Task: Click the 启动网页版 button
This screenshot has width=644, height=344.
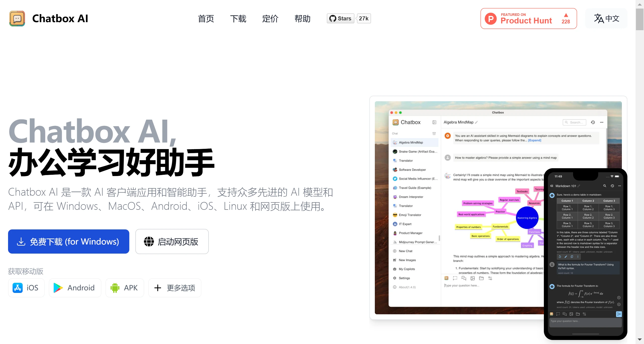Action: [172, 242]
